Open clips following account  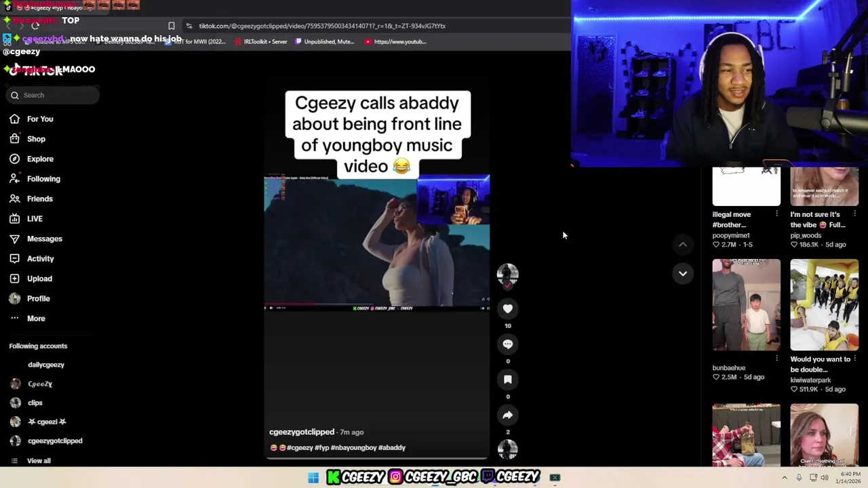coord(35,403)
